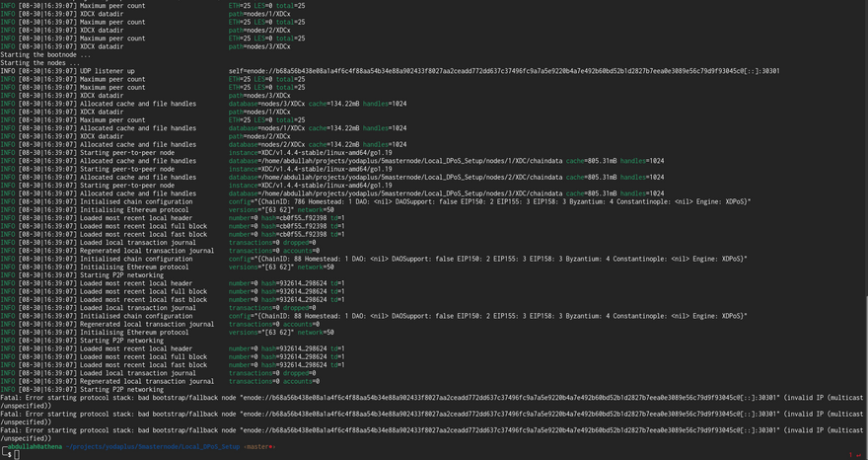Click the master git branch indicator in prompt
Screen dimensions: 868x460
(260, 446)
